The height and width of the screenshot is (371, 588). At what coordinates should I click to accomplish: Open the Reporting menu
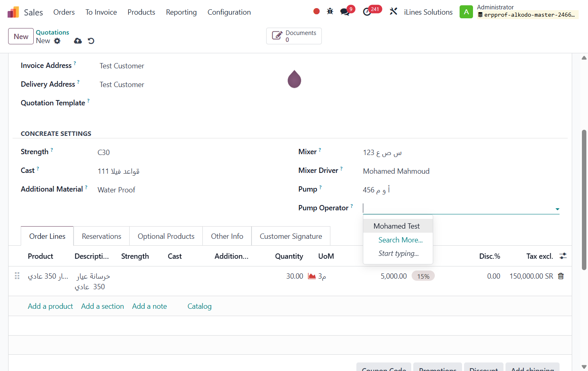tap(181, 12)
